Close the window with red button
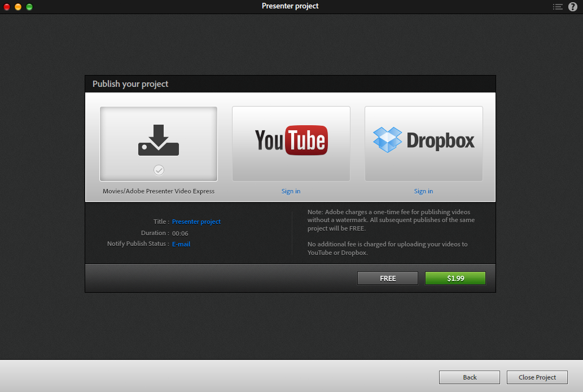 7,7
